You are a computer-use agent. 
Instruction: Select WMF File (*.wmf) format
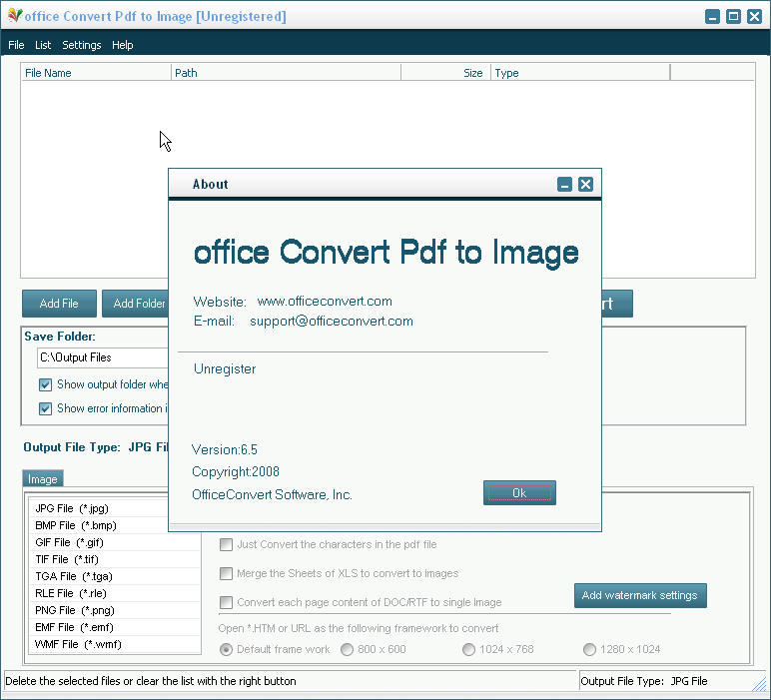click(115, 644)
